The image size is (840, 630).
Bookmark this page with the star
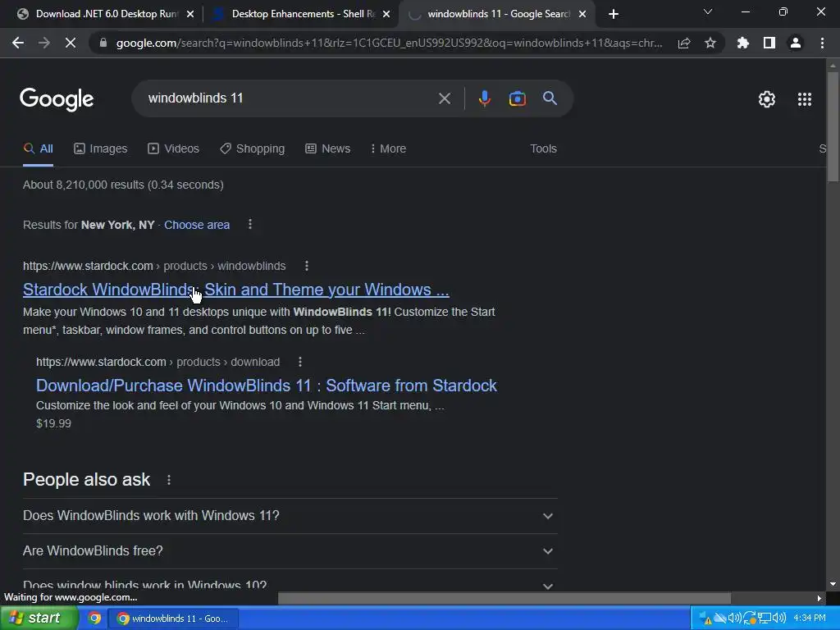[x=710, y=43]
